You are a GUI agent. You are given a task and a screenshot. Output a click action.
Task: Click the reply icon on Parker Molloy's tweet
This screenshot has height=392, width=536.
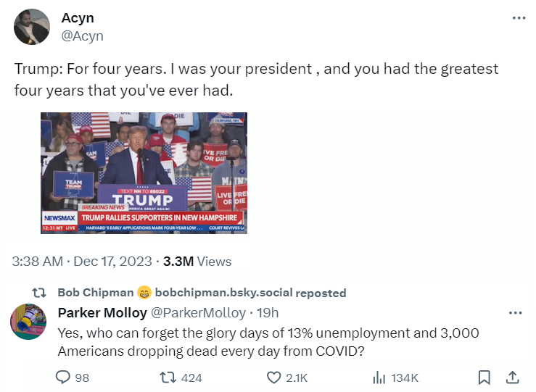[x=63, y=378]
